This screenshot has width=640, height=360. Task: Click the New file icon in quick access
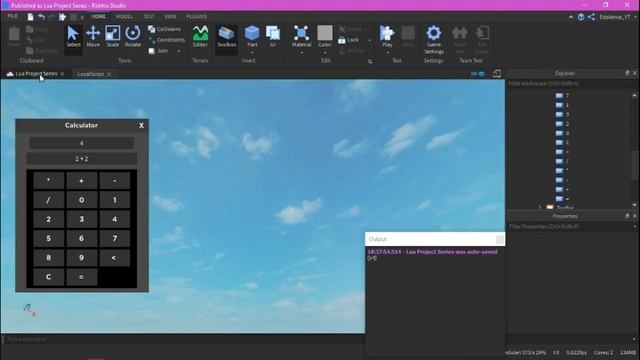(30, 17)
